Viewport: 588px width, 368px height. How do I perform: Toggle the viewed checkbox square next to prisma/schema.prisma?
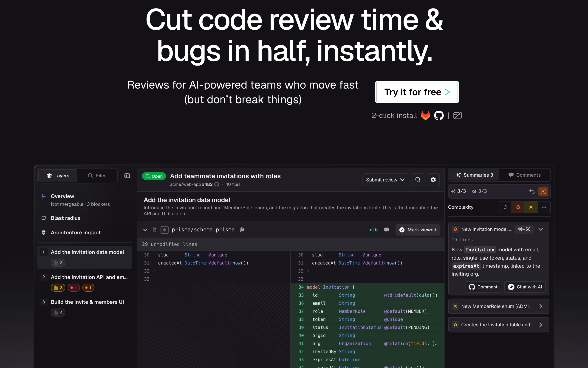164,230
